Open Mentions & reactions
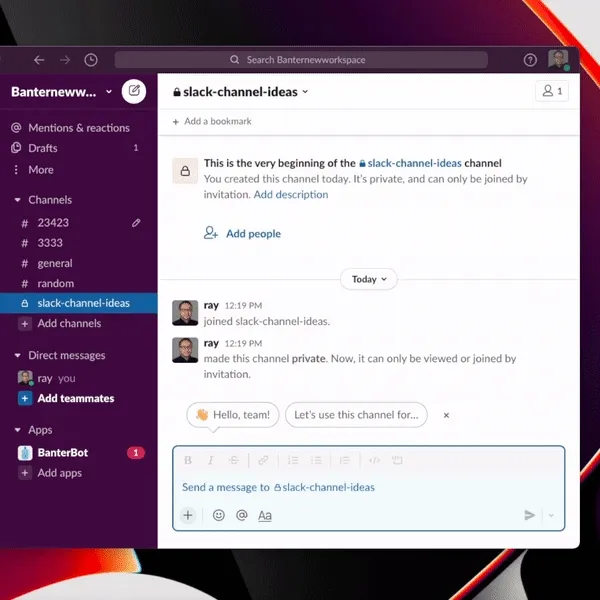The image size is (600, 600). [79, 128]
